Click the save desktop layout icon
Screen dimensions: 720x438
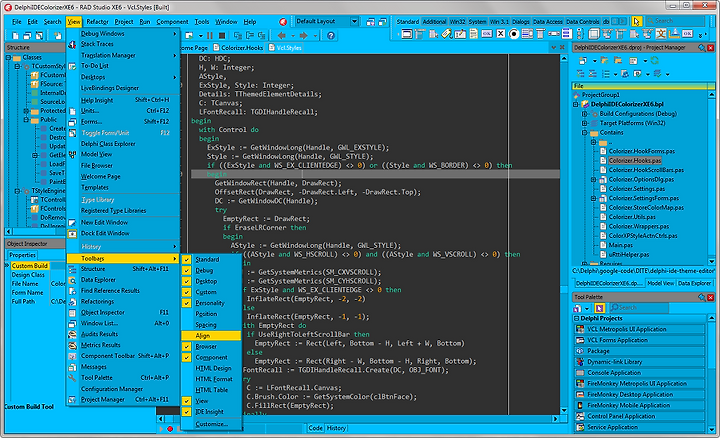tap(370, 22)
